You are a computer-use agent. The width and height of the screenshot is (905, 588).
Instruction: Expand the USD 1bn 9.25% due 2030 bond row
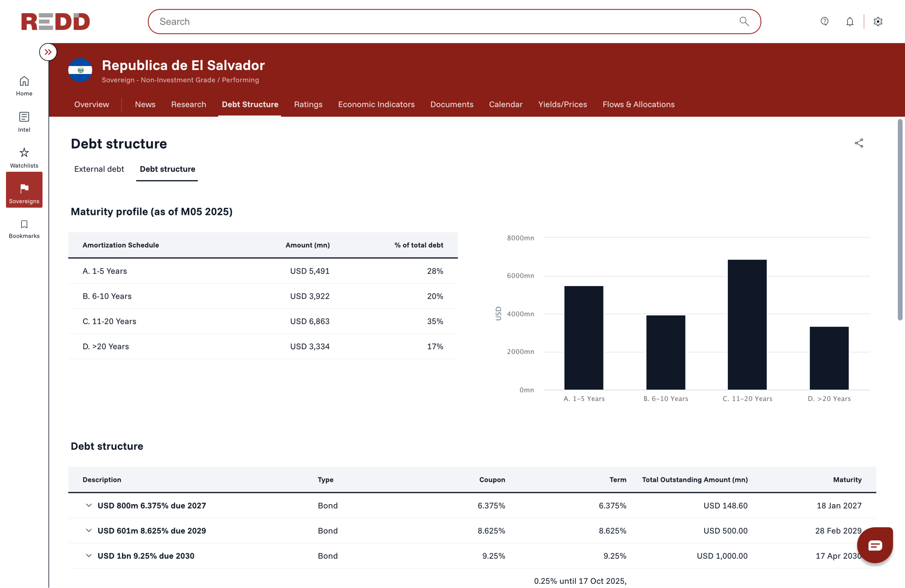coord(89,556)
